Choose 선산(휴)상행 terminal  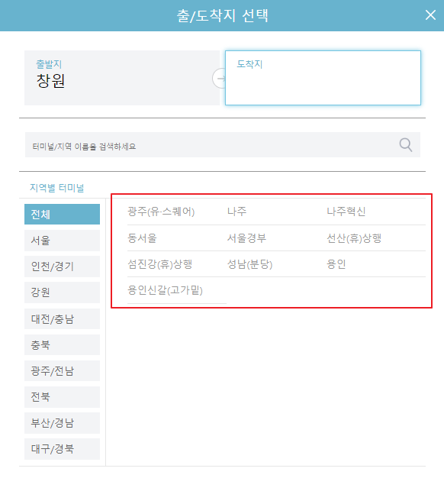(354, 238)
